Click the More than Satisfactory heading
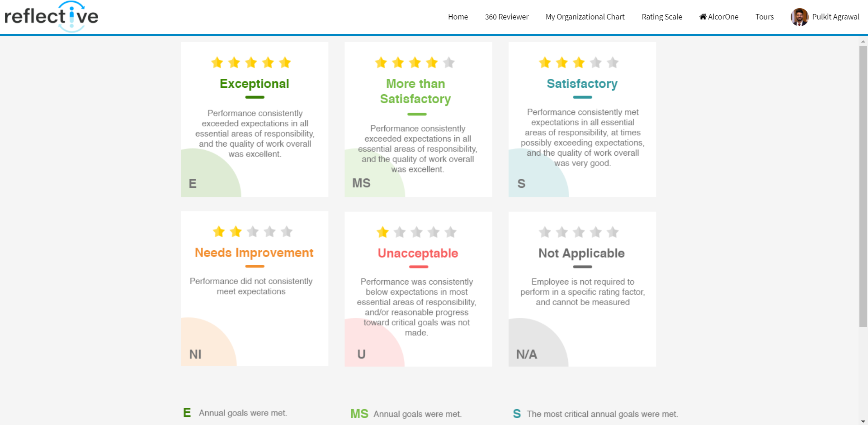868x425 pixels. pyautogui.click(x=416, y=91)
